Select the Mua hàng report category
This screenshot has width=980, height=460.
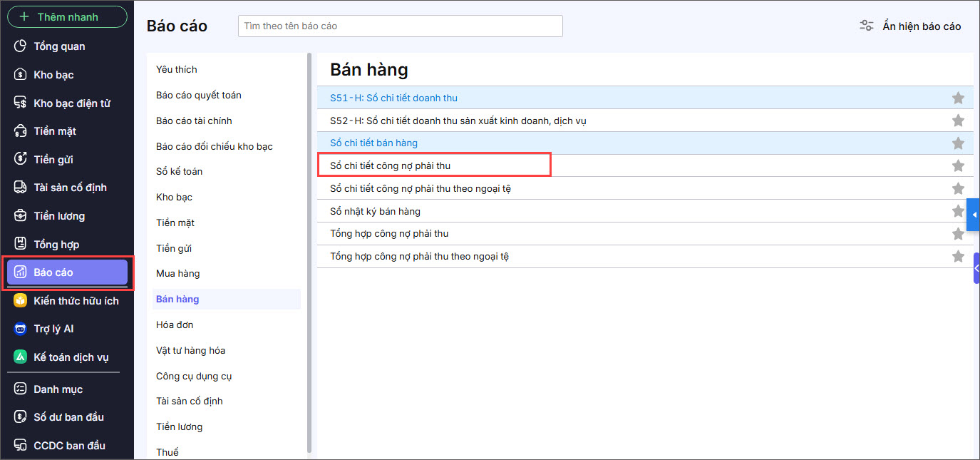pyautogui.click(x=178, y=274)
